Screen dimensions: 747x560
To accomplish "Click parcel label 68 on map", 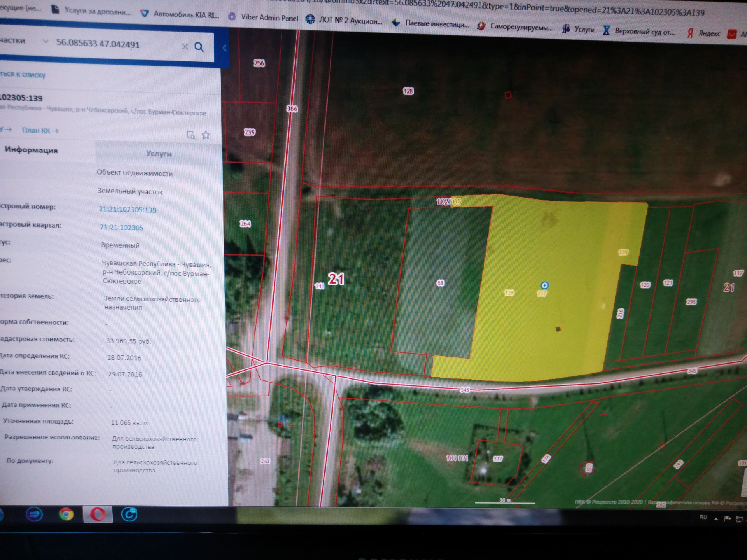I will tap(440, 283).
